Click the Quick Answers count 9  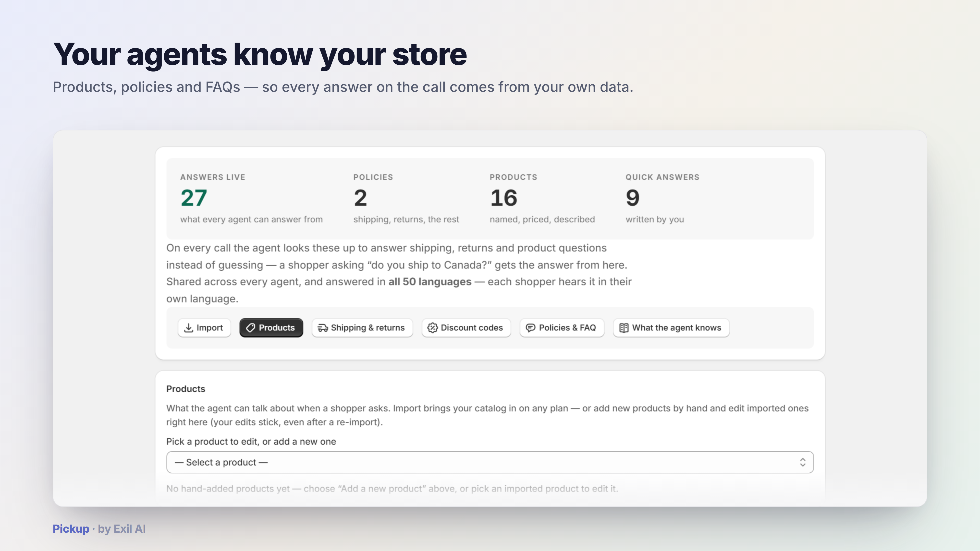[632, 198]
